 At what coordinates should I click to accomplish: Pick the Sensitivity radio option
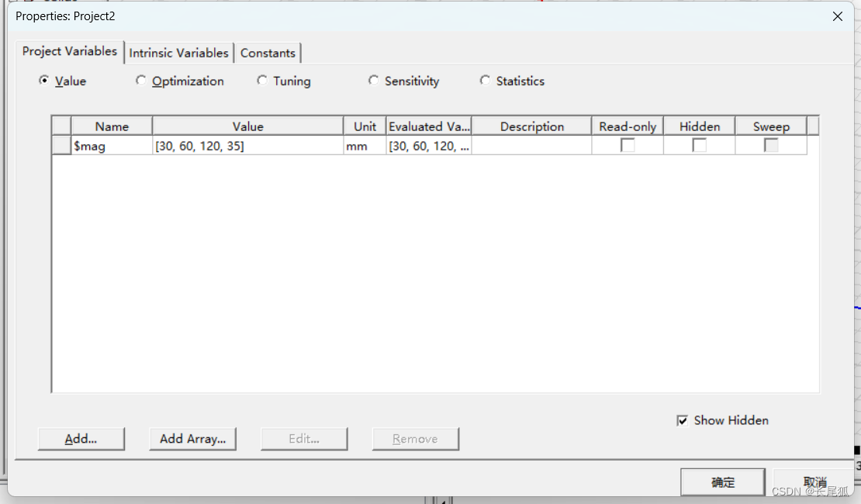374,81
